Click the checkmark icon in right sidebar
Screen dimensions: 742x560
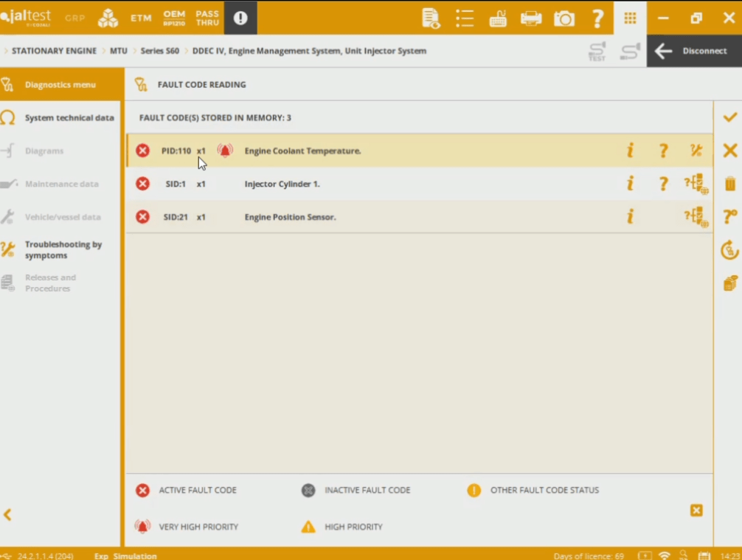(729, 117)
